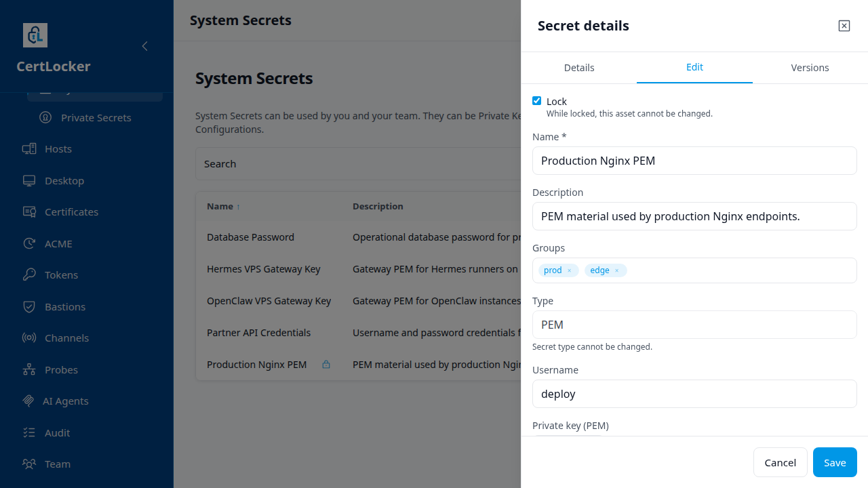The height and width of the screenshot is (488, 868).
Task: Save the secret changes
Action: [x=835, y=462]
